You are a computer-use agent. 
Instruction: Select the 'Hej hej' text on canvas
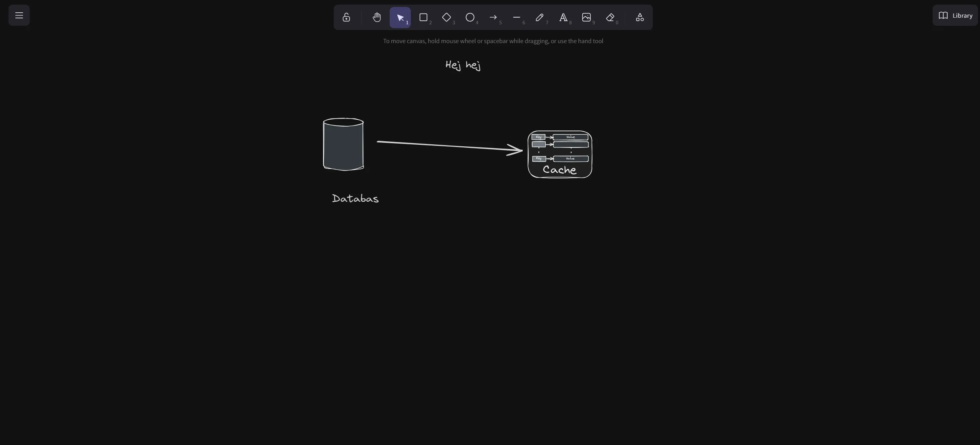point(462,65)
